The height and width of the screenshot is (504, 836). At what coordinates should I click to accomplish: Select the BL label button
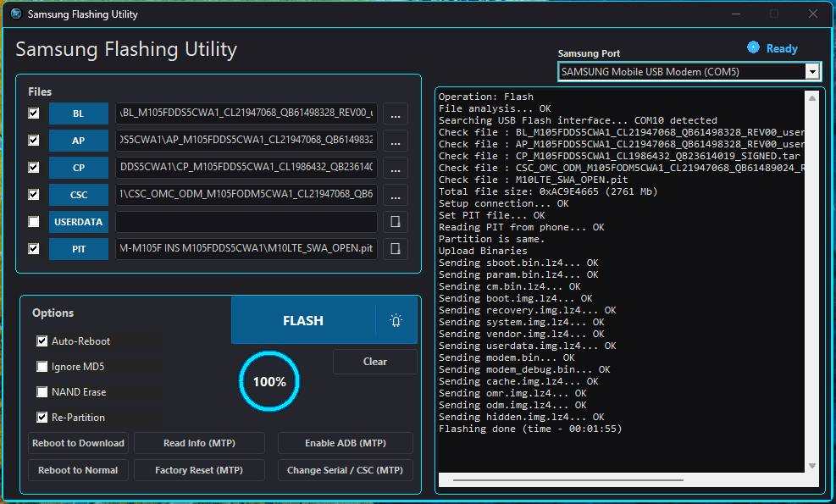pos(79,114)
